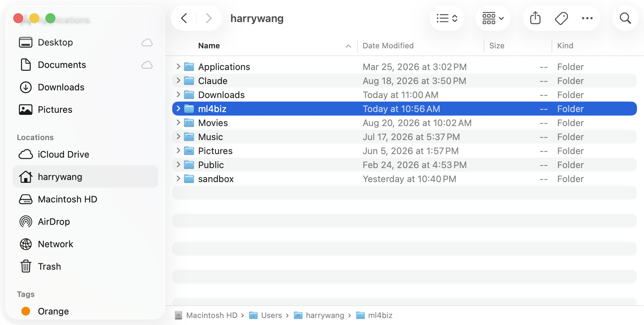Expand the sandbox folder disclosure arrow
Viewport: 644px width, 325px height.
point(178,179)
